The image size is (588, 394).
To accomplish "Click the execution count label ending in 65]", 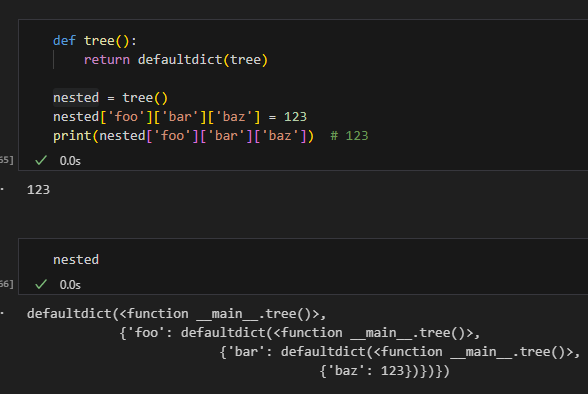I will click(7, 160).
